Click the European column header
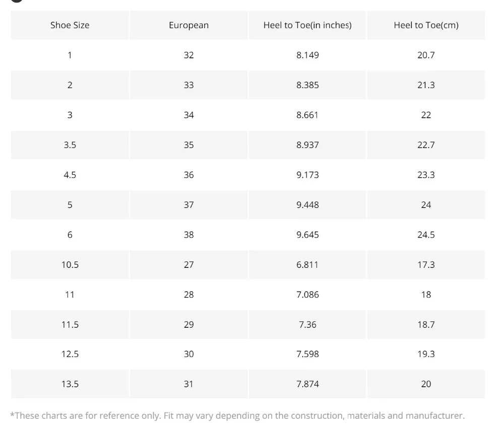Image resolution: width=504 pixels, height=432 pixels. tap(188, 25)
